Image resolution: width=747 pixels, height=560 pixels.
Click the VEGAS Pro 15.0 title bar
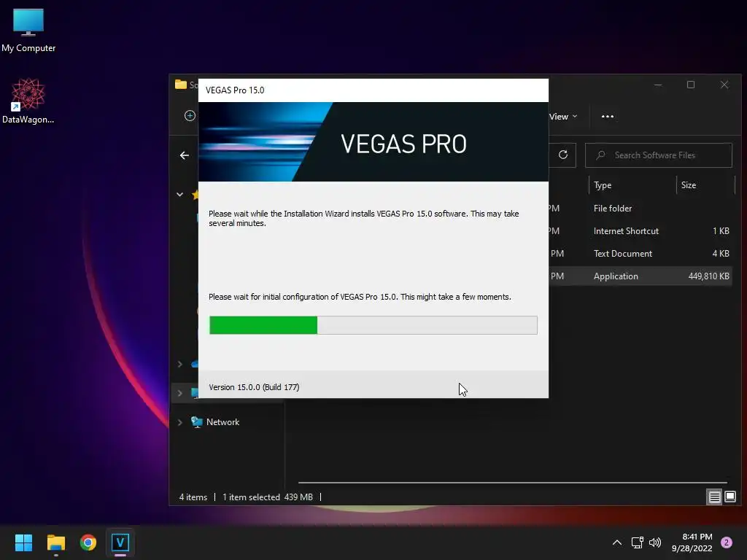point(373,90)
